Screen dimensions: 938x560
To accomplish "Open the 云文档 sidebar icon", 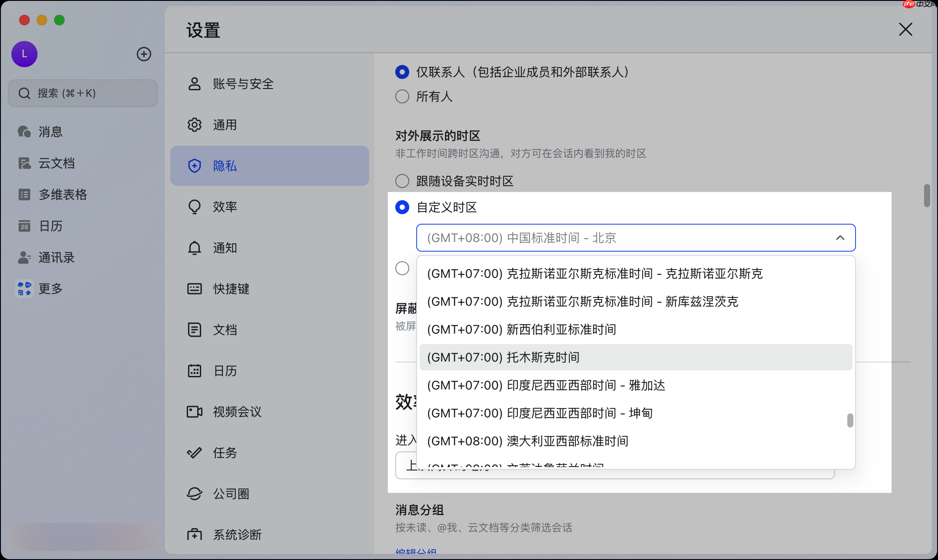I will tap(24, 163).
